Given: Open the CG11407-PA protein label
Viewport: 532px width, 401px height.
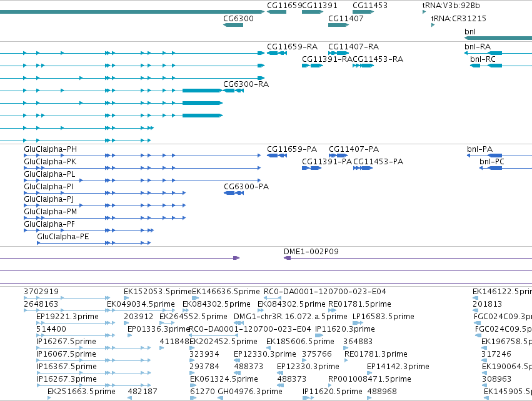Looking at the screenshot, I should click(x=354, y=149).
